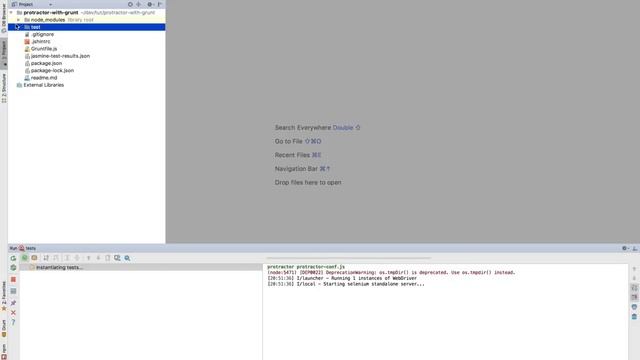Select the 'tests' run configuration tab
This screenshot has width=640, height=360.
point(27,248)
